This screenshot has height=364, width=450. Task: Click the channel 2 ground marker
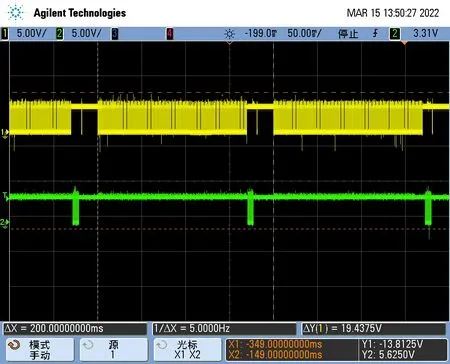click(x=4, y=222)
